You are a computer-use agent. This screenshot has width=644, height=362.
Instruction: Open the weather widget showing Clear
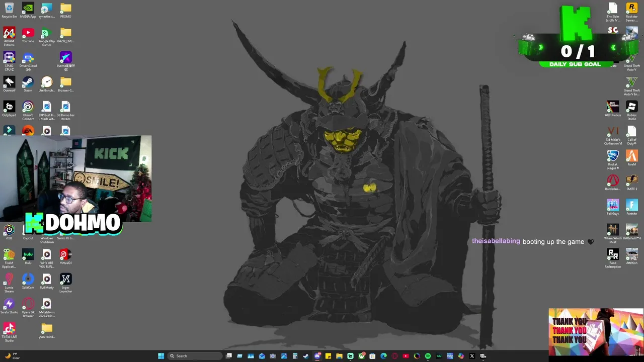pyautogui.click(x=12, y=356)
